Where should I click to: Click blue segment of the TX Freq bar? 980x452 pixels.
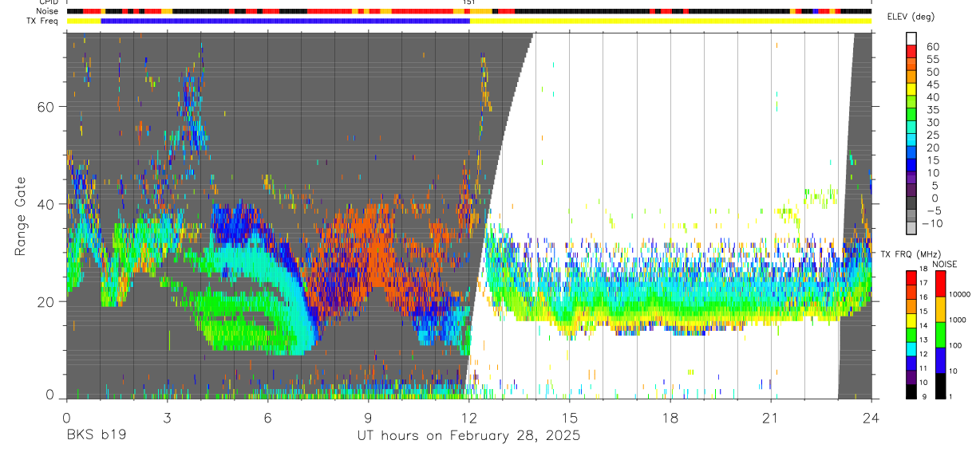click(x=285, y=21)
